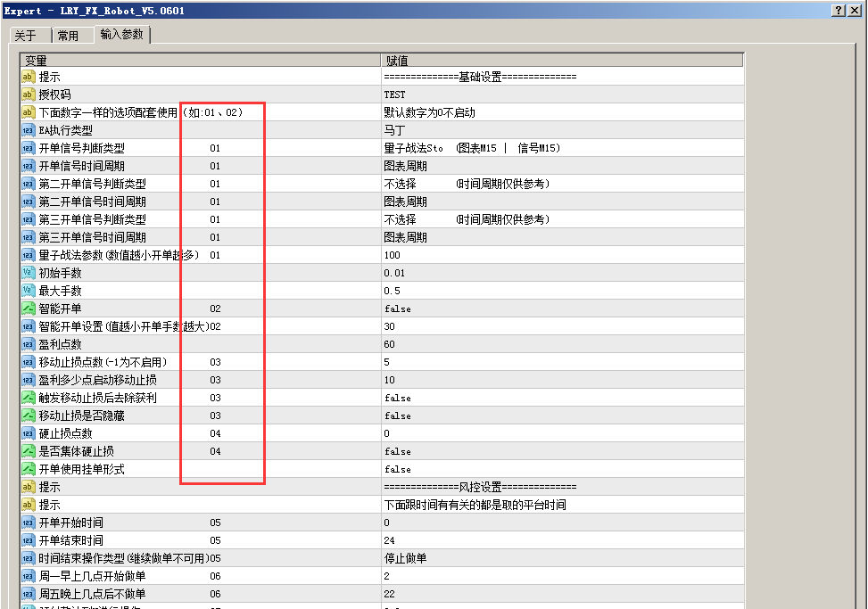Click 默认数字为0不启动 value text
Viewport: 868px width, 609px height.
click(430, 113)
